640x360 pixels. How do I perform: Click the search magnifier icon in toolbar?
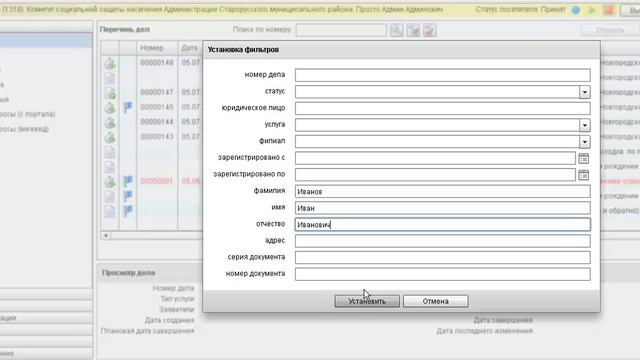396,30
